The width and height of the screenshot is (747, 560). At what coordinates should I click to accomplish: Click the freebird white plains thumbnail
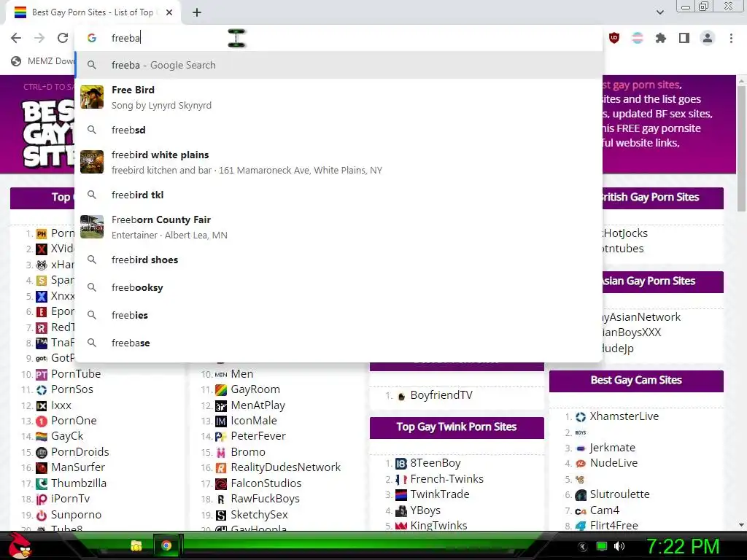(x=92, y=162)
